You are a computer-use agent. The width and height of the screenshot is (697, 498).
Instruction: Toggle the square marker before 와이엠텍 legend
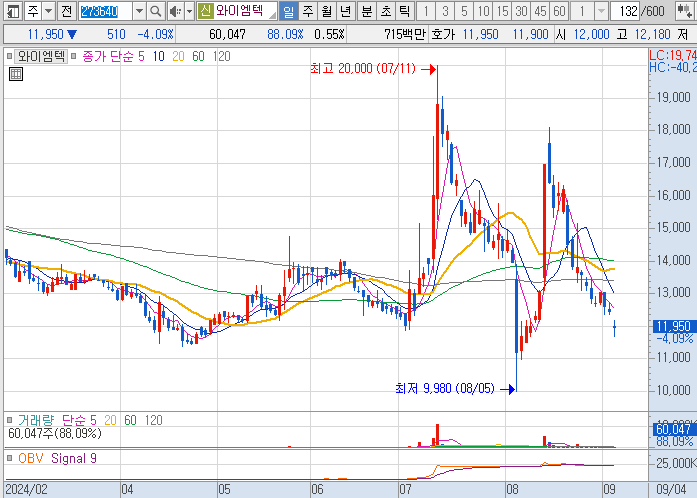pyautogui.click(x=9, y=56)
